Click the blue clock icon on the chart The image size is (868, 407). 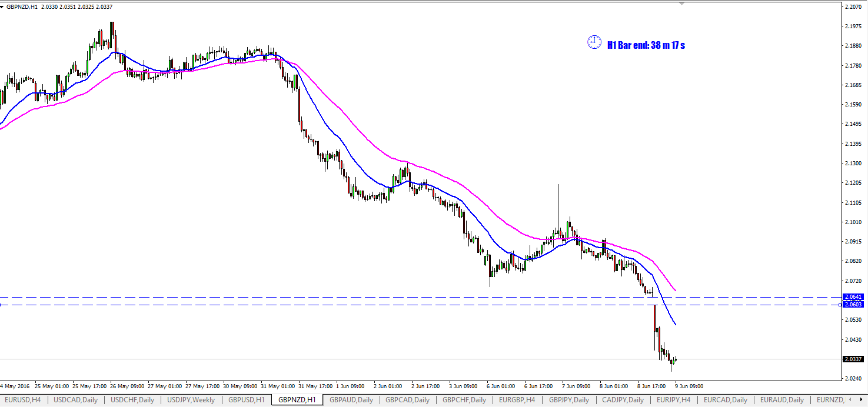(x=594, y=42)
